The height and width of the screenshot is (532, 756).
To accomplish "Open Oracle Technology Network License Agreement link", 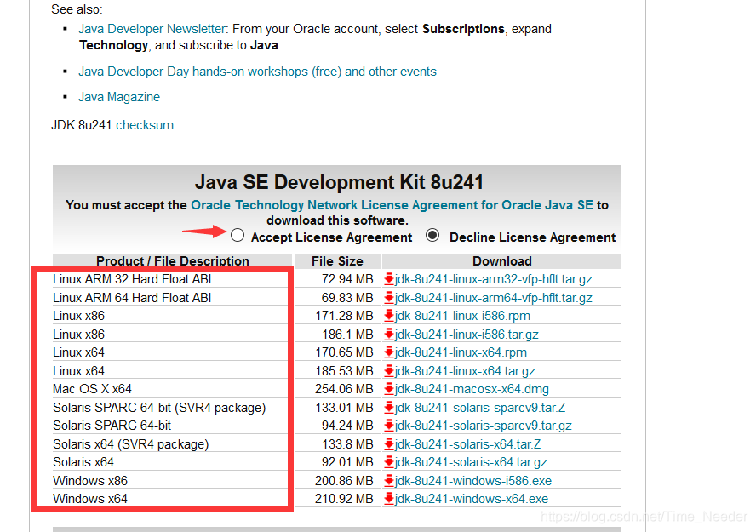I will [x=392, y=205].
